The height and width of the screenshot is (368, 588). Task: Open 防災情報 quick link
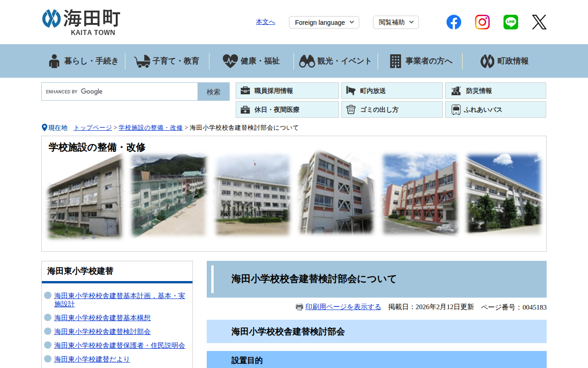pos(496,91)
